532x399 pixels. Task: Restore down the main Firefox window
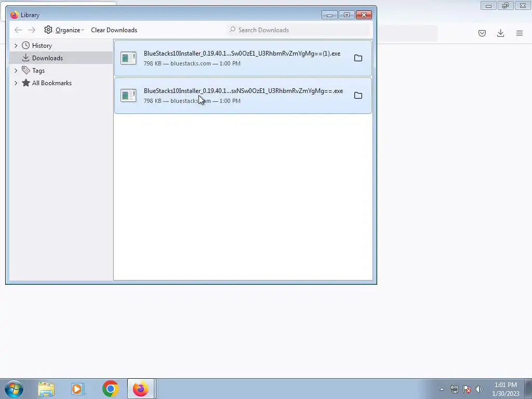coord(506,6)
